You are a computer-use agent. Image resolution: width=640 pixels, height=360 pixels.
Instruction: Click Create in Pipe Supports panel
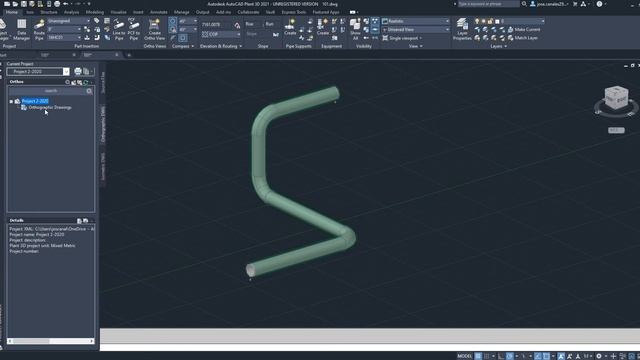[x=290, y=27]
